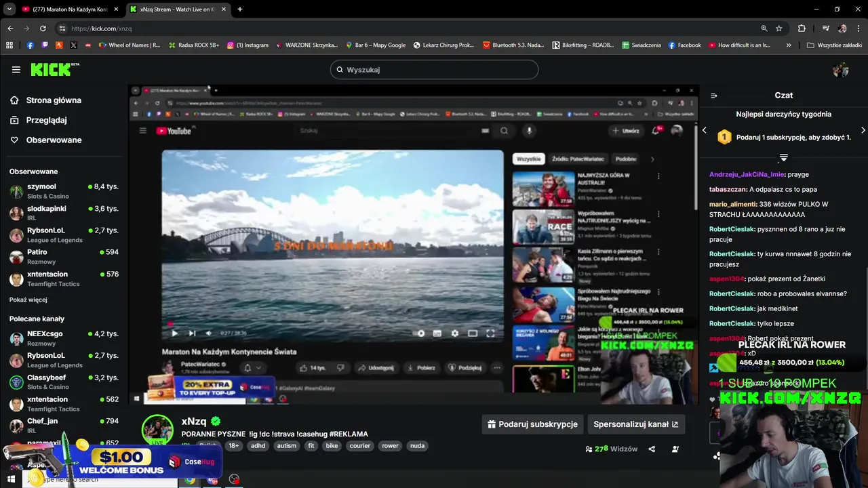Collapse the chat panel with the Czat arrow icon
Image resolution: width=868 pixels, height=488 pixels.
point(713,96)
